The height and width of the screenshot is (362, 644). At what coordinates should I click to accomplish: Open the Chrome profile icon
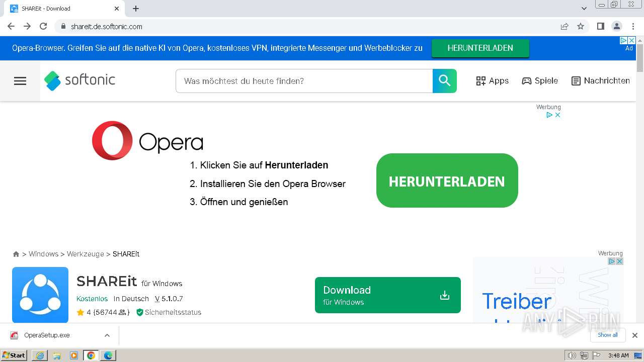616,26
